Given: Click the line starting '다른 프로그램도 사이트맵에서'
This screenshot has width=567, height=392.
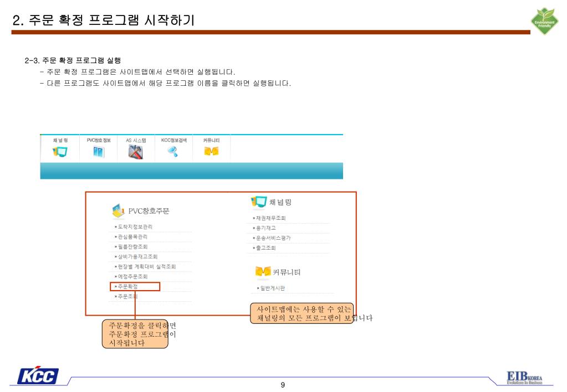Looking at the screenshot, I should [169, 83].
